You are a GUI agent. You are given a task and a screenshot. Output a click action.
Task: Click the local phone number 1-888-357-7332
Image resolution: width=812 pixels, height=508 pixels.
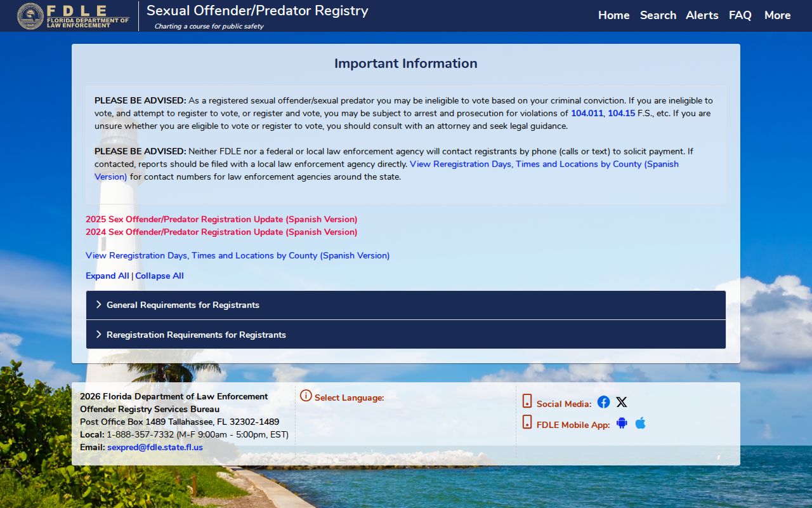[x=140, y=434]
